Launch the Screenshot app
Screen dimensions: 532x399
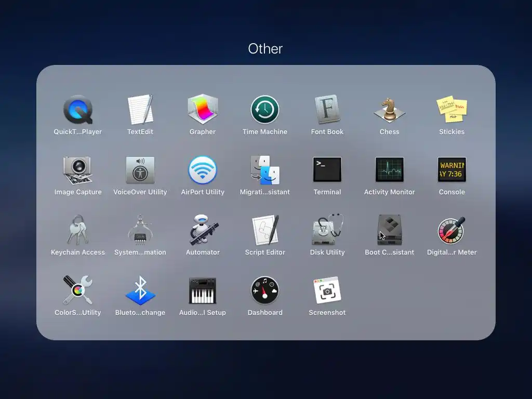(x=327, y=290)
